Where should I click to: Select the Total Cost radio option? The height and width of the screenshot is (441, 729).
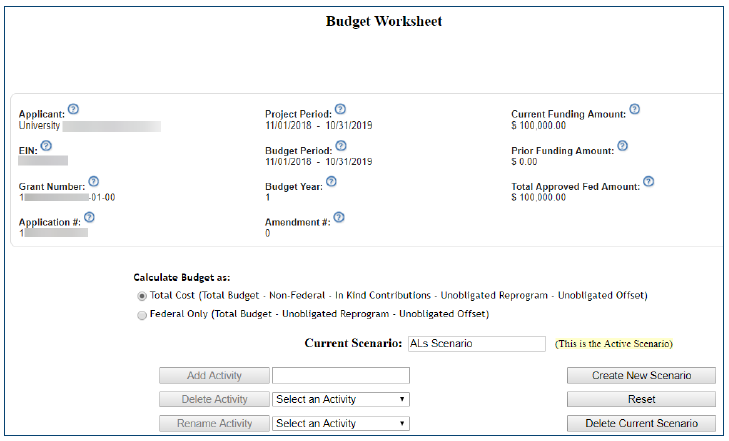tap(141, 296)
